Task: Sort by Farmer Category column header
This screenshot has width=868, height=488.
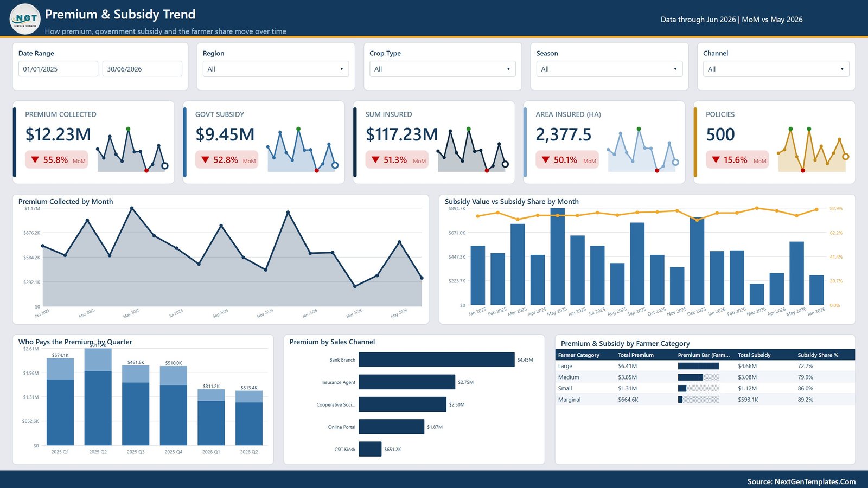Action: point(579,355)
